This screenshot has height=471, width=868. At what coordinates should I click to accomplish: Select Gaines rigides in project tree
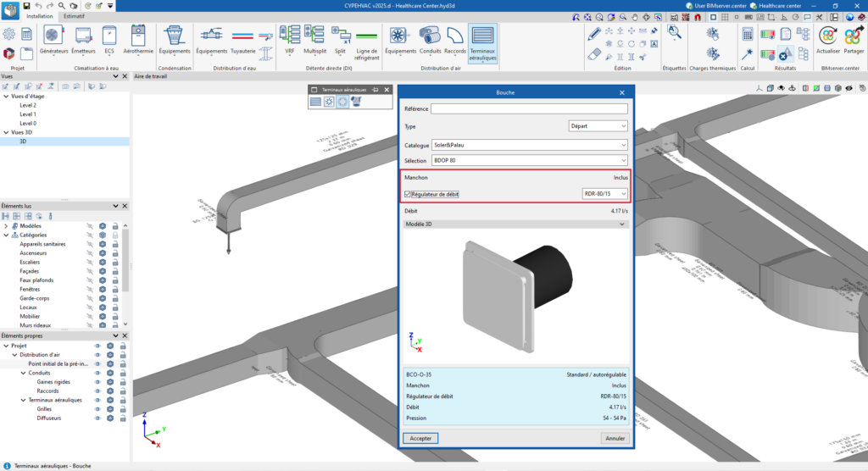53,382
